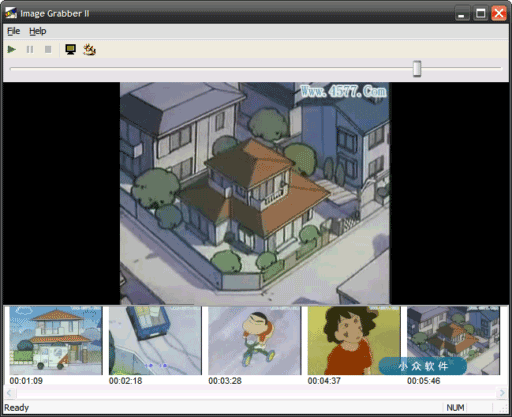Click the 00:05:46 timestamp label
The width and height of the screenshot is (512, 417).
click(423, 381)
